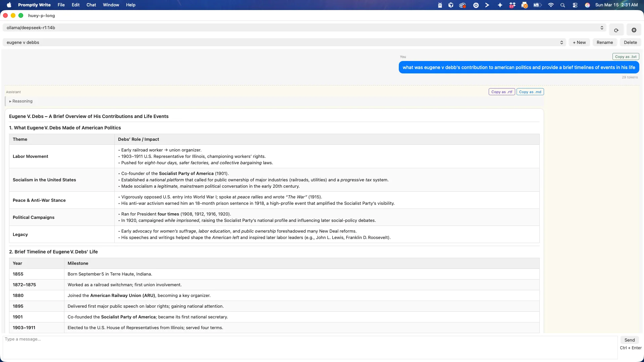Open the Chat menu
Screen dimensions: 644x362
point(91,5)
